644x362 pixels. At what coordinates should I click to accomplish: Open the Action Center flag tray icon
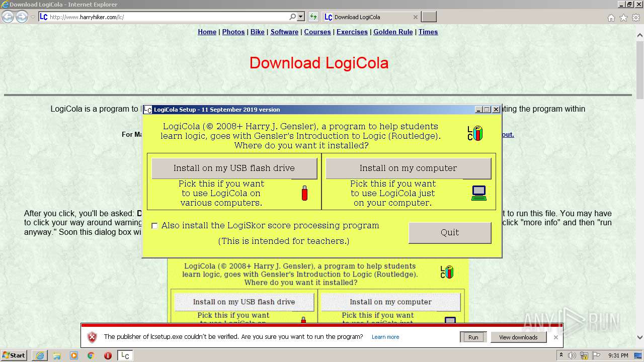(596, 355)
